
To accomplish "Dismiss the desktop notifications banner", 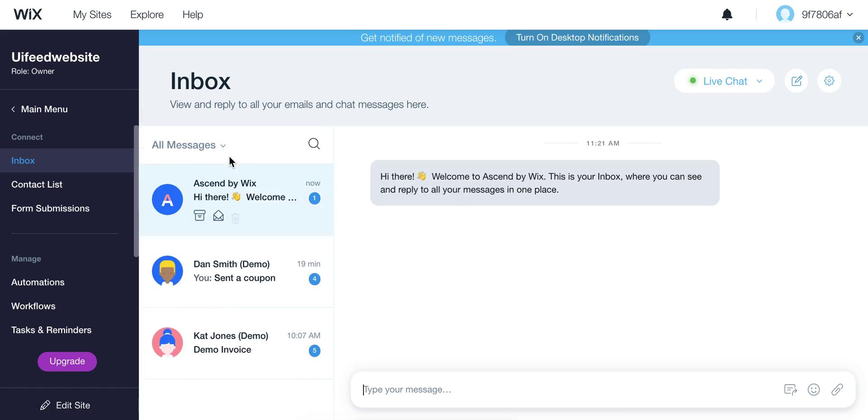I will pos(858,38).
